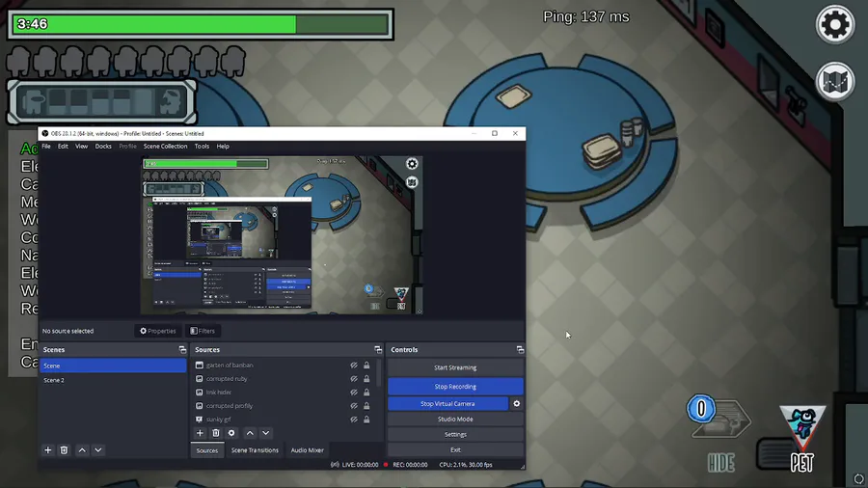Add a new scene with plus icon
868x488 pixels.
[47, 449]
